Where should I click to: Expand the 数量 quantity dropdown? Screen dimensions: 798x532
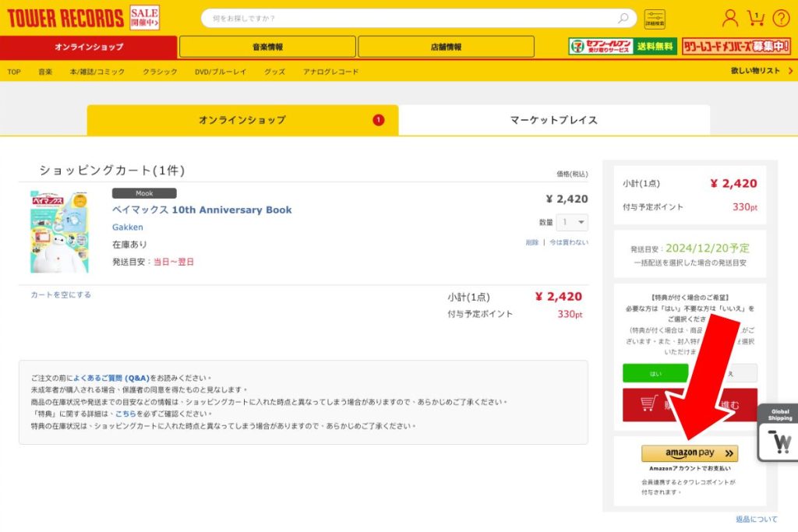(572, 223)
